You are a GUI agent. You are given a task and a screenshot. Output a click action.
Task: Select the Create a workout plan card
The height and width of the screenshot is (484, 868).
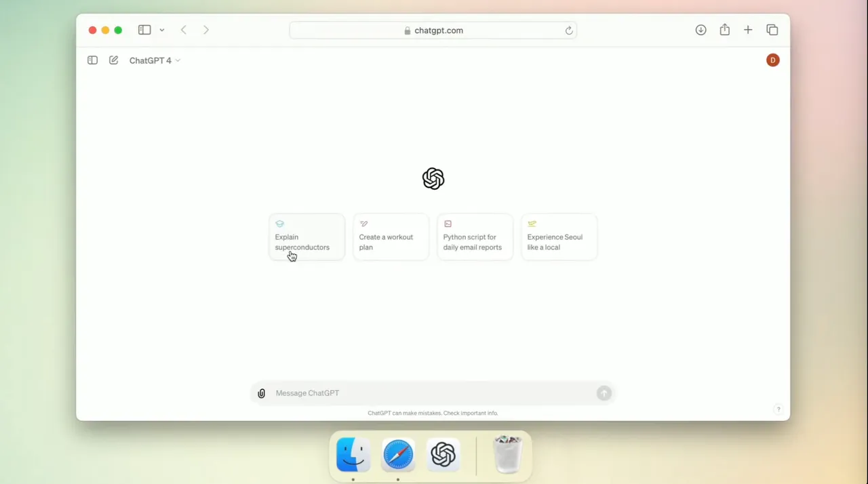tap(391, 237)
